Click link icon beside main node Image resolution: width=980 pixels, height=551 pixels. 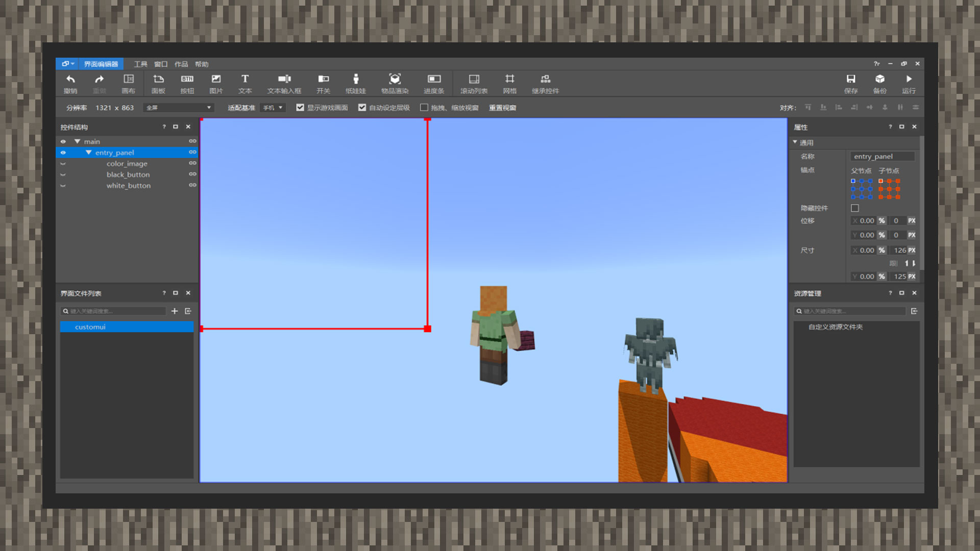pyautogui.click(x=192, y=141)
